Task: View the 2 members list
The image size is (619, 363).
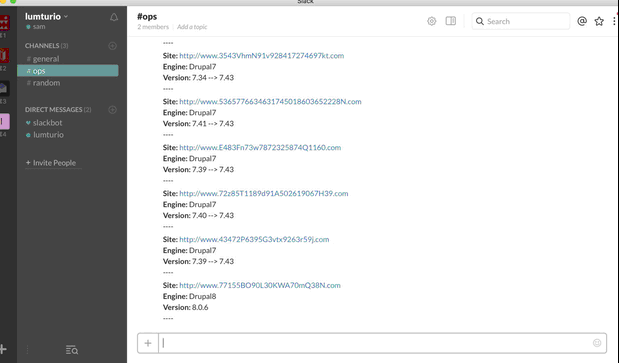Action: [153, 27]
